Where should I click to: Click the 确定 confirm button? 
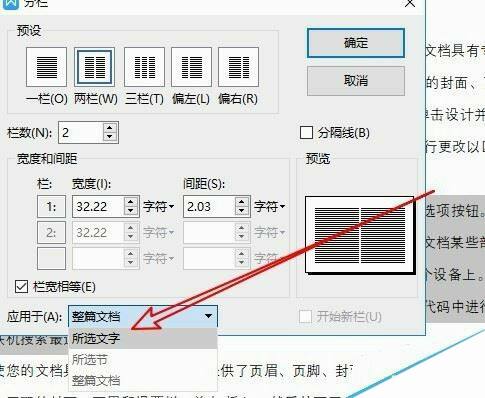point(356,43)
